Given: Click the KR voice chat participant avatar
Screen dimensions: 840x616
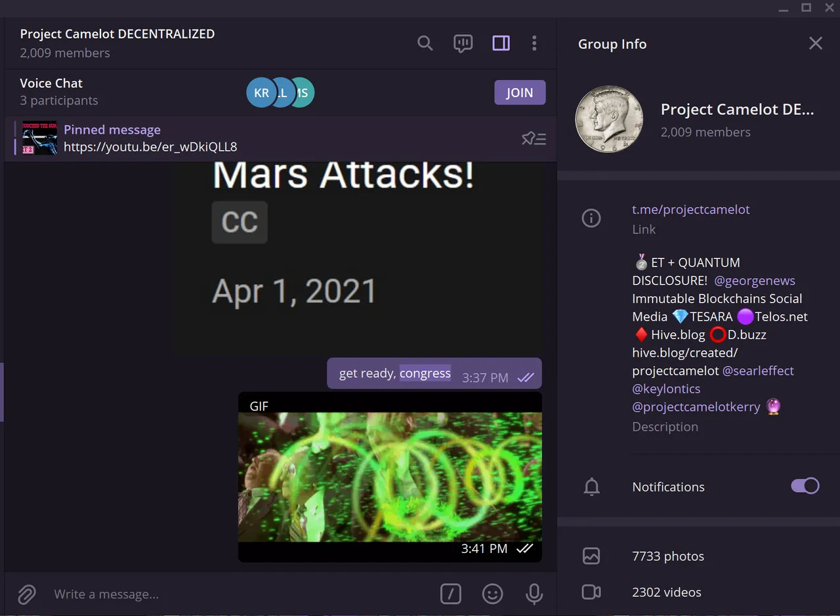Looking at the screenshot, I should coord(261,92).
